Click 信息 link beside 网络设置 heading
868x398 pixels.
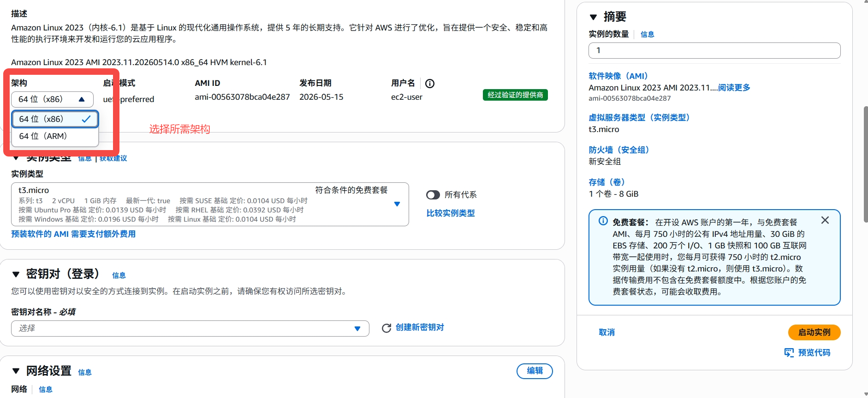pyautogui.click(x=85, y=372)
